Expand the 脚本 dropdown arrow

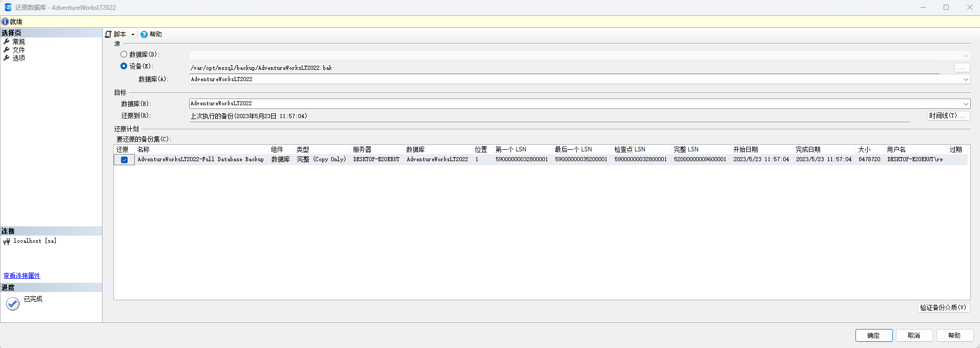(x=133, y=34)
